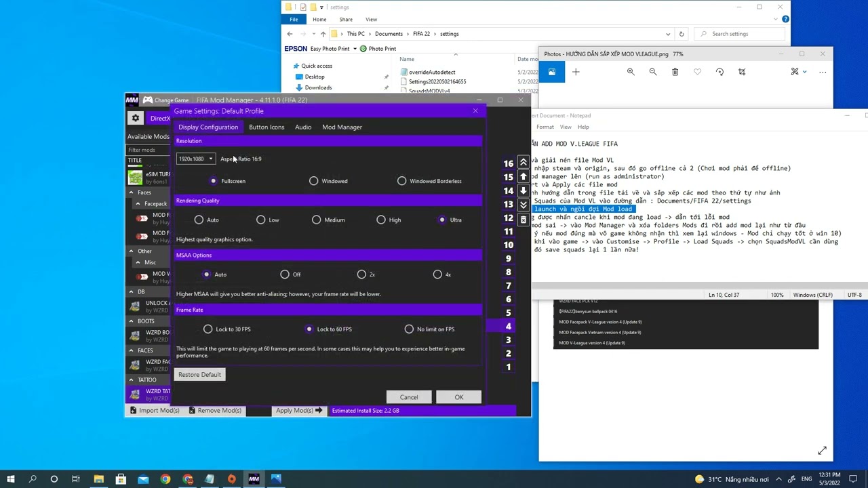Click move mod down arrow icon
This screenshot has height=488, width=868.
point(523,191)
